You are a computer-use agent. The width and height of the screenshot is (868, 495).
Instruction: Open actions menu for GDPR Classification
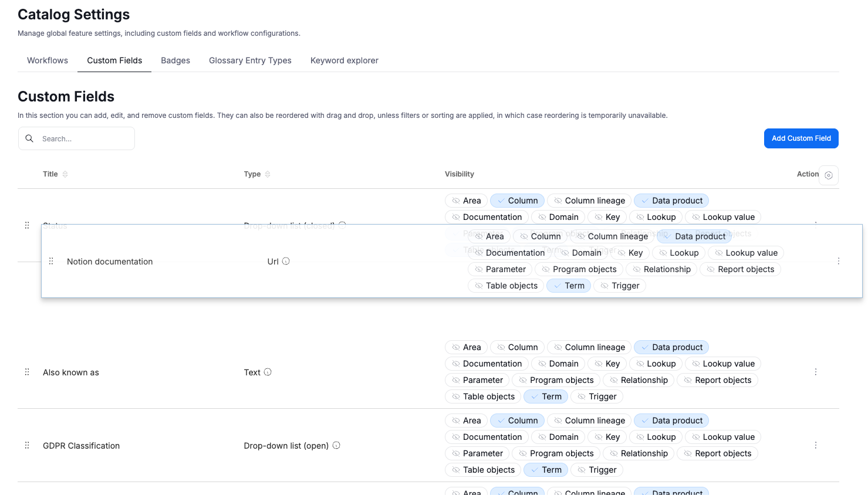click(x=815, y=446)
